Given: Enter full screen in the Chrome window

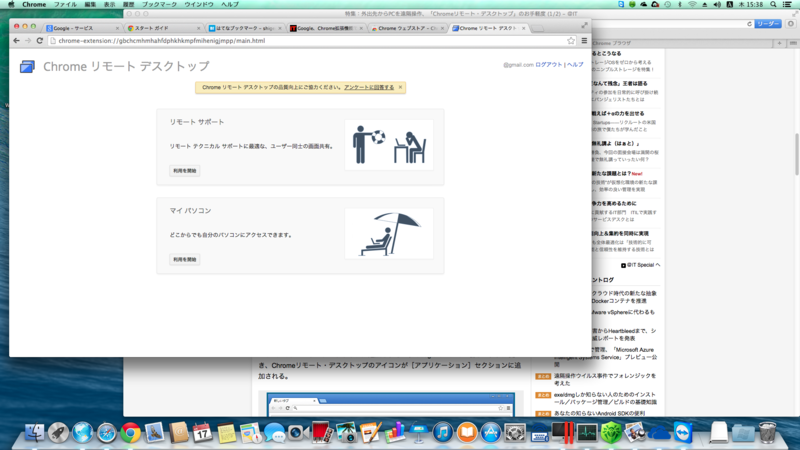Looking at the screenshot, I should (x=584, y=25).
